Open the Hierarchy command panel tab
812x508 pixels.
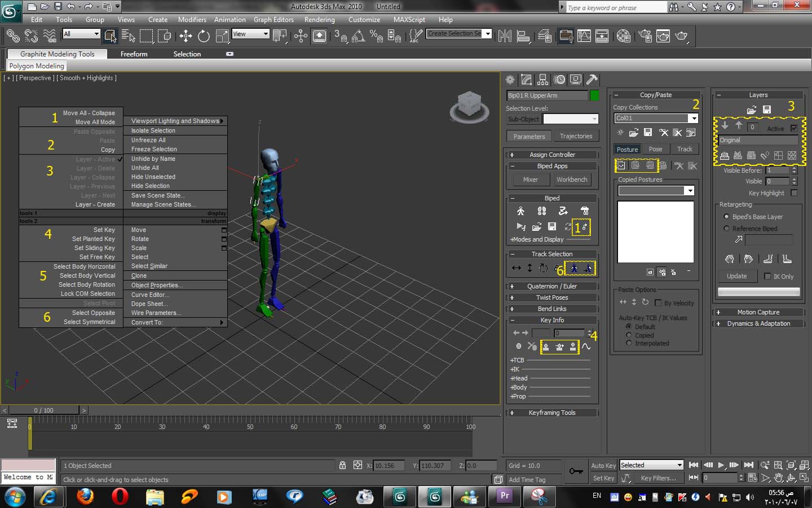(x=542, y=80)
